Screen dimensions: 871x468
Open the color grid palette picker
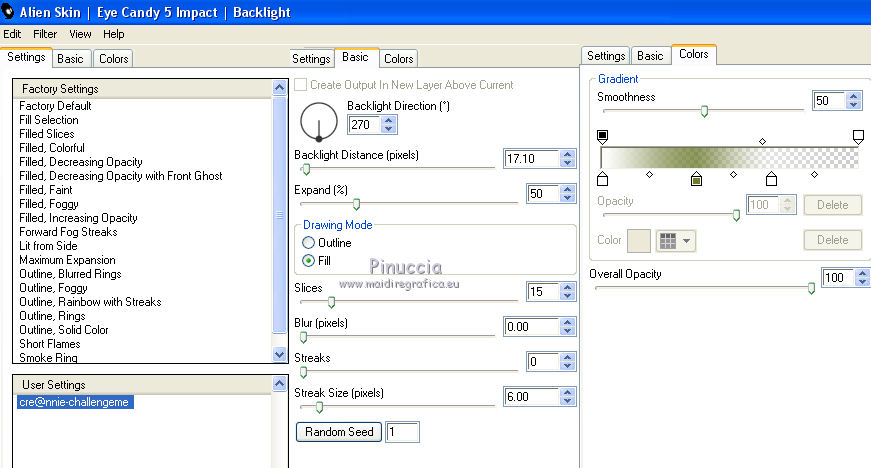(x=675, y=241)
